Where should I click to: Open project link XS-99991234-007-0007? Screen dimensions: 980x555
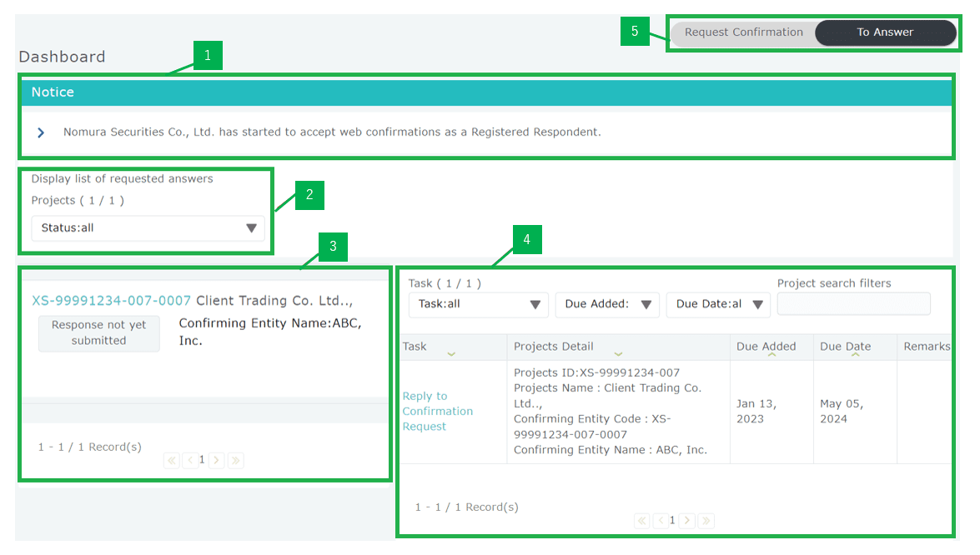click(111, 301)
